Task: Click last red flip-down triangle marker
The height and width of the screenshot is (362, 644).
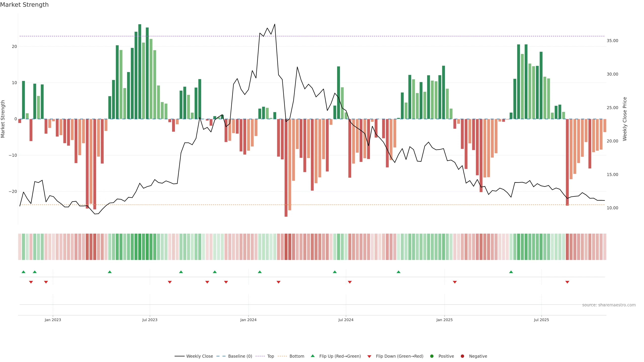Action: (x=567, y=282)
